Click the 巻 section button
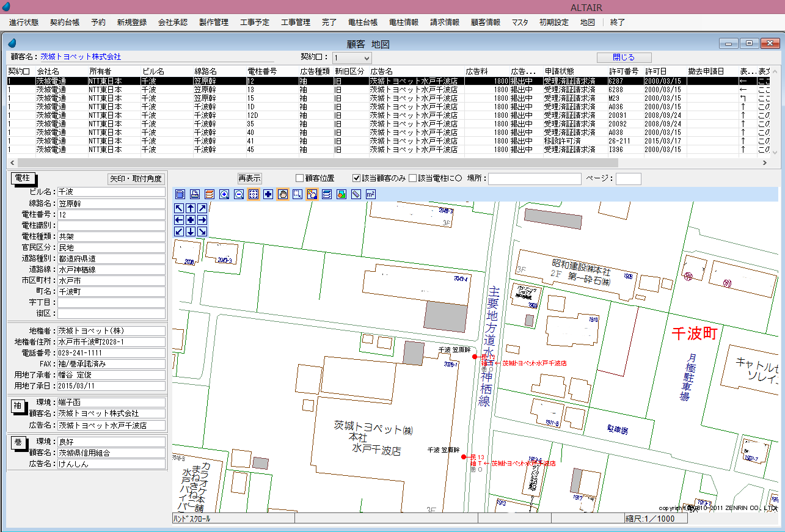 (x=17, y=442)
